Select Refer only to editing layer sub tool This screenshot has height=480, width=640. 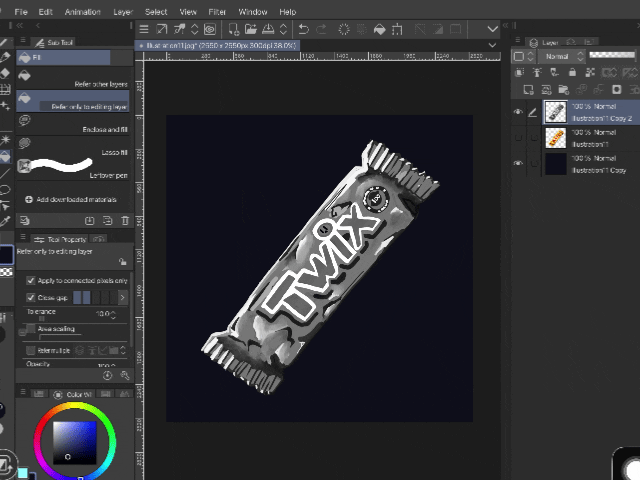[73, 101]
